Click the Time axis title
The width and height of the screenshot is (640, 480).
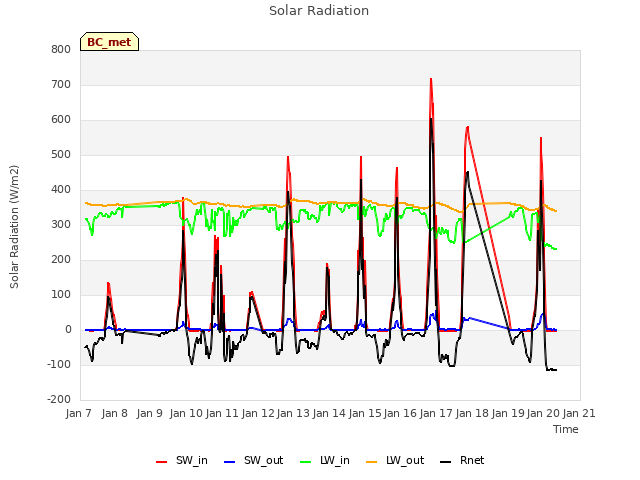tap(566, 429)
